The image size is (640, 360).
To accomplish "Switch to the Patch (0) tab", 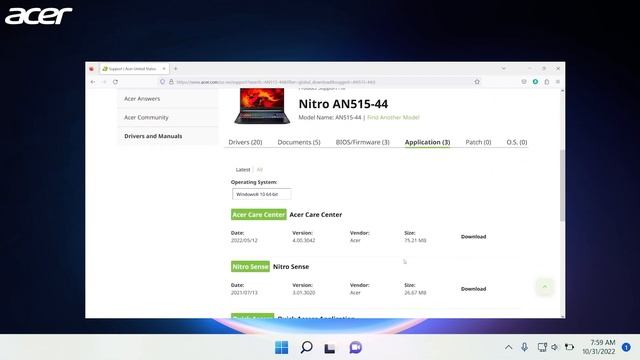I will (x=478, y=142).
